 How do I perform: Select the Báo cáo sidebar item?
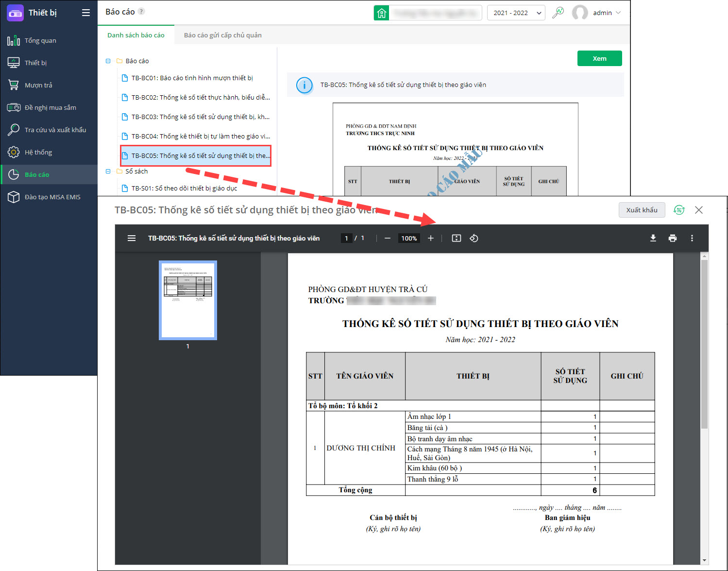49,174
